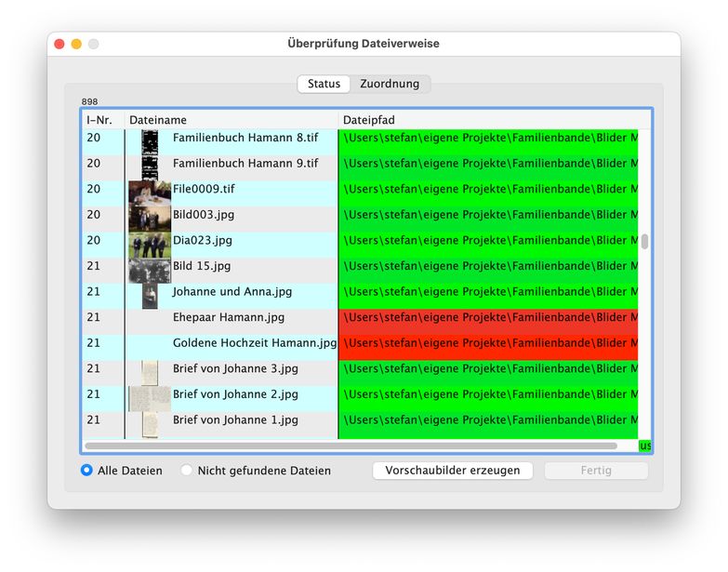Select the Bild003.jpg preview thumbnail
Screen dimensions: 728x572
[x=150, y=215]
